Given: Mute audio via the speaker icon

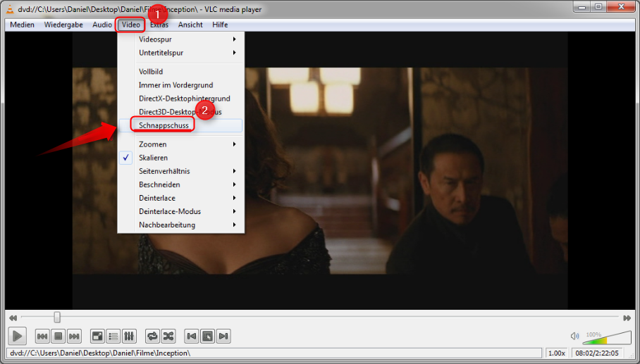Looking at the screenshot, I should (x=574, y=337).
